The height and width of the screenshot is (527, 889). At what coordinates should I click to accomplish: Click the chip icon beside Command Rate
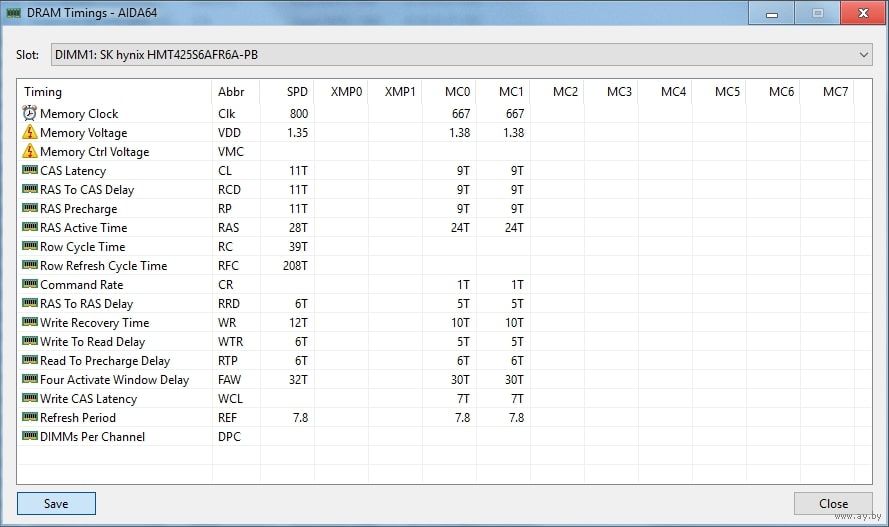tap(29, 285)
